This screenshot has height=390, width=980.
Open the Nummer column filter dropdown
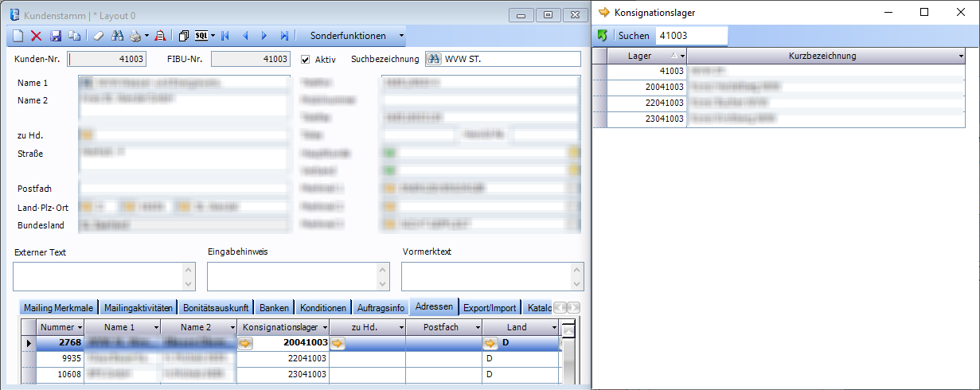(x=80, y=327)
